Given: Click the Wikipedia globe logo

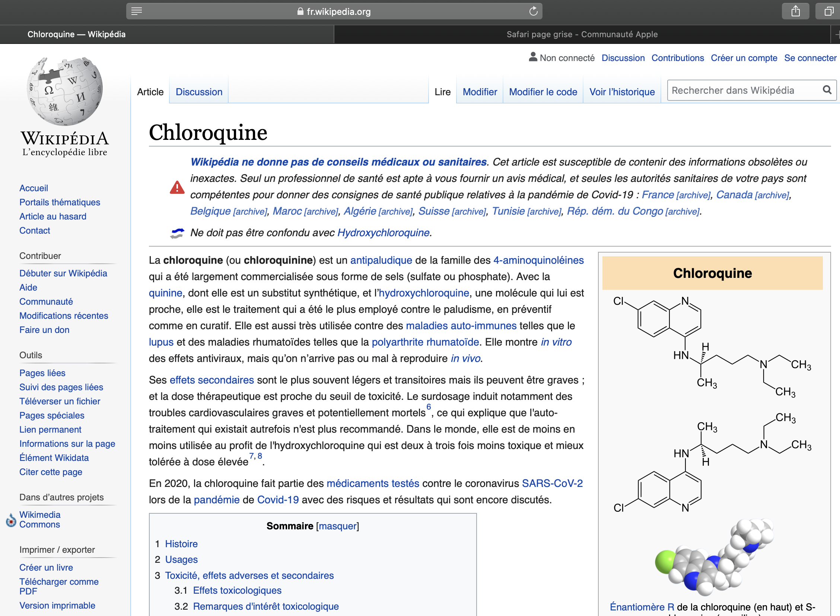Looking at the screenshot, I should click(x=65, y=91).
